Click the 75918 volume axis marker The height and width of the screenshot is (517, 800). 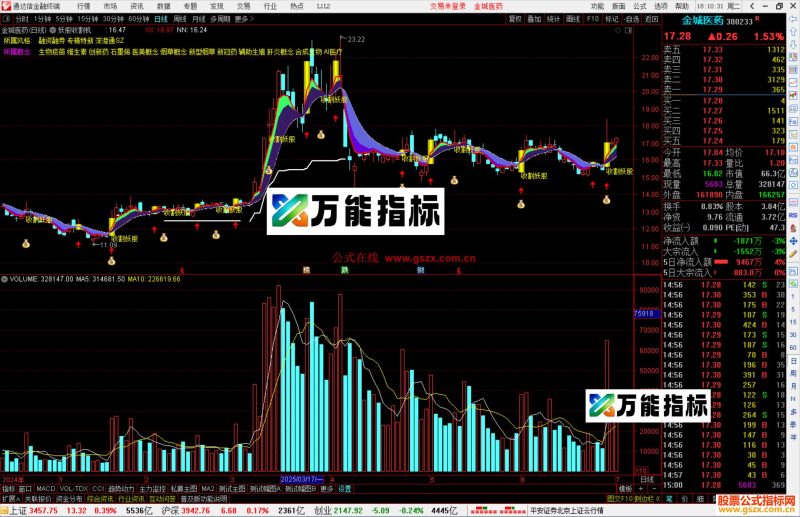[x=646, y=313]
